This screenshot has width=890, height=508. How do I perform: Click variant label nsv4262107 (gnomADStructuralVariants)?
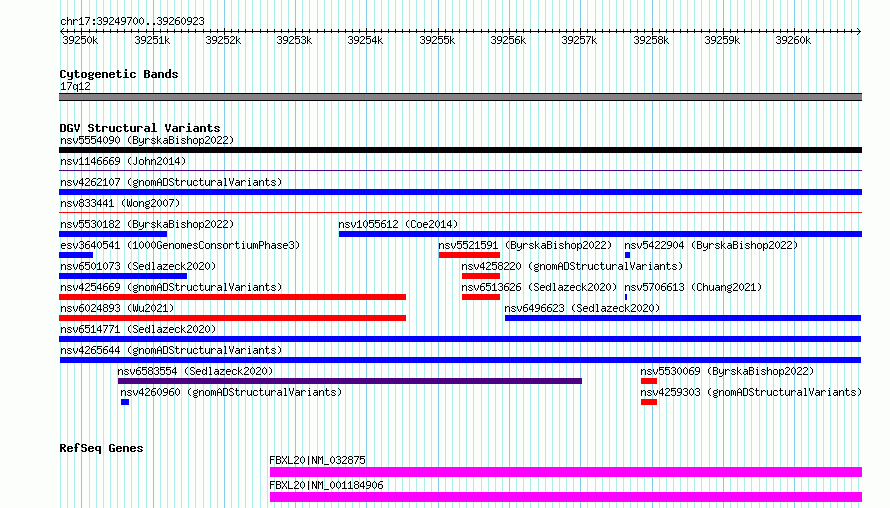171,182
